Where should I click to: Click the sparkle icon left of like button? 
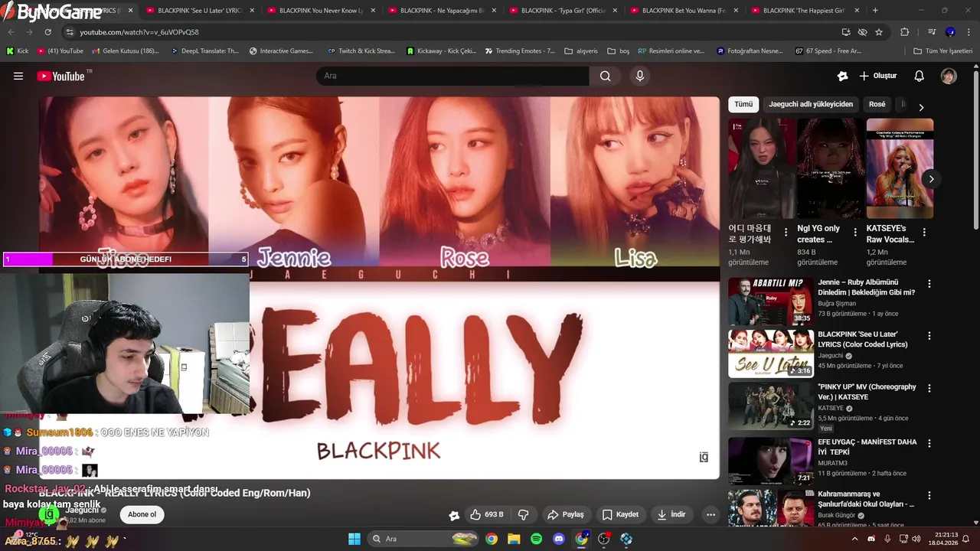pyautogui.click(x=454, y=515)
